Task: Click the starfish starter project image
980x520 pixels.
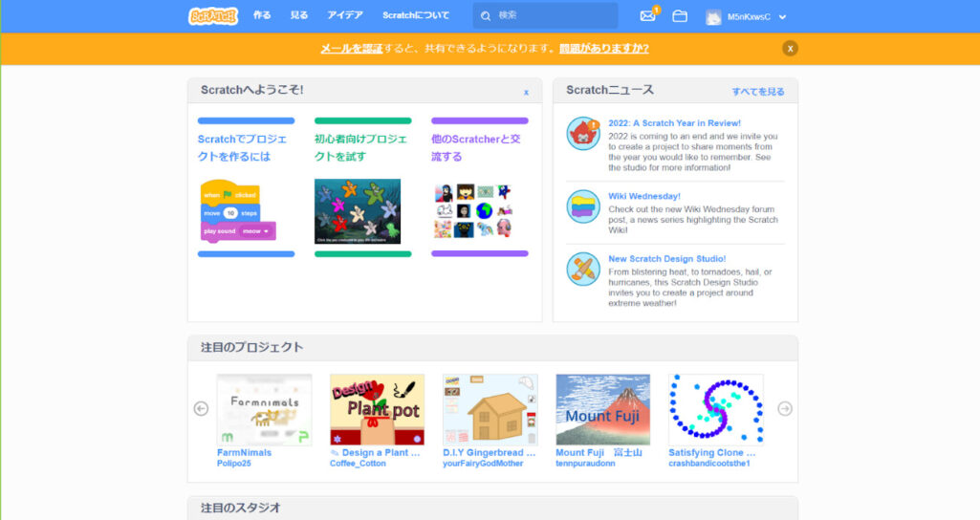Action: [x=358, y=211]
